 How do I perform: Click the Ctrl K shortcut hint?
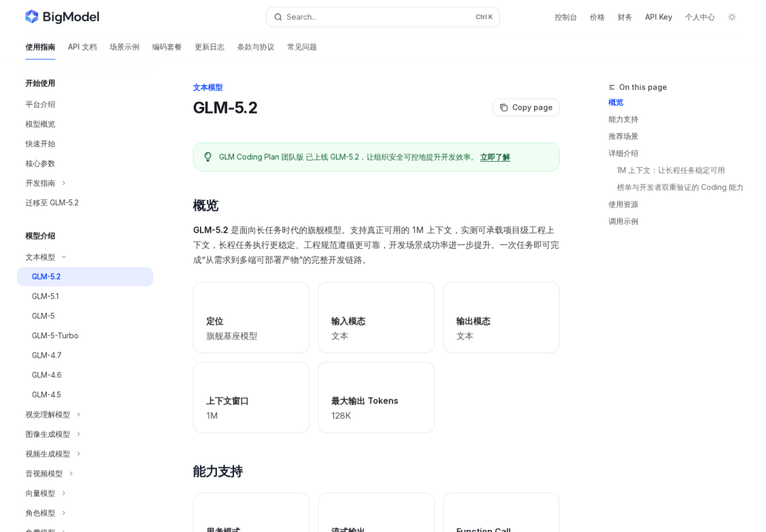click(484, 17)
